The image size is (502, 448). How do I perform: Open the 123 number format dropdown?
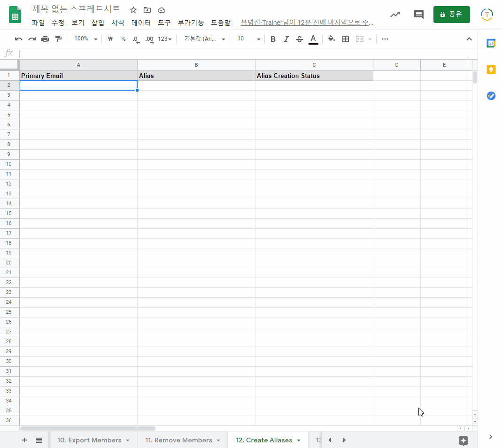(165, 39)
